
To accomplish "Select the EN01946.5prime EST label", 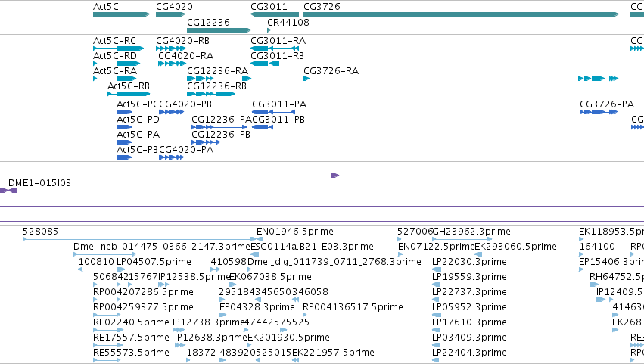I will pyautogui.click(x=295, y=232).
